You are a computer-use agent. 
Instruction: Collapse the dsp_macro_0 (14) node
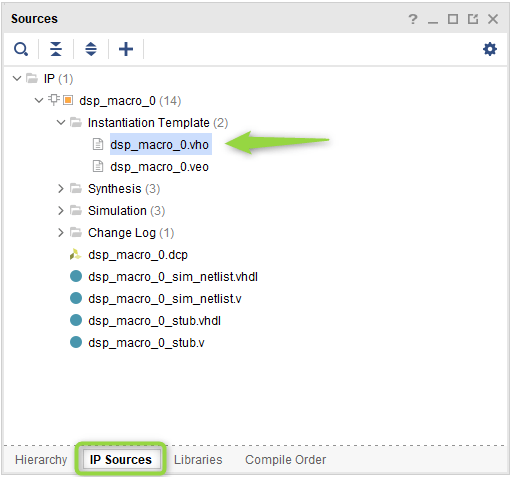click(39, 100)
